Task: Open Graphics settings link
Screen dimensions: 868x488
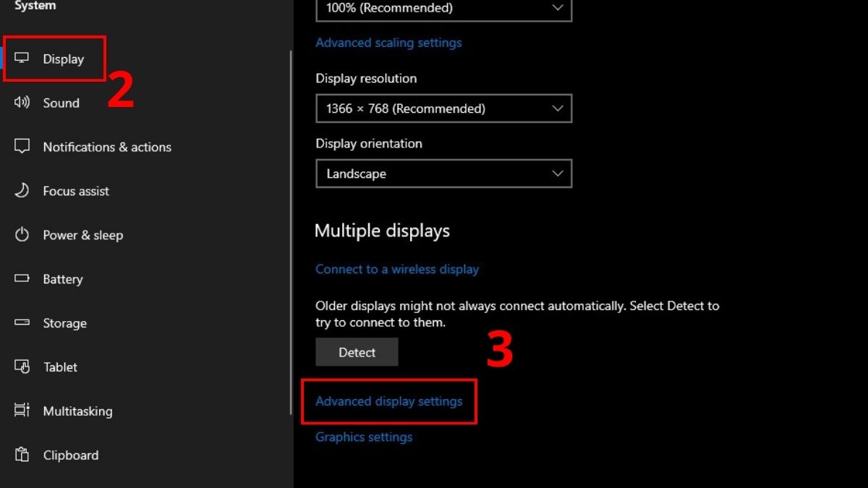Action: (x=364, y=437)
